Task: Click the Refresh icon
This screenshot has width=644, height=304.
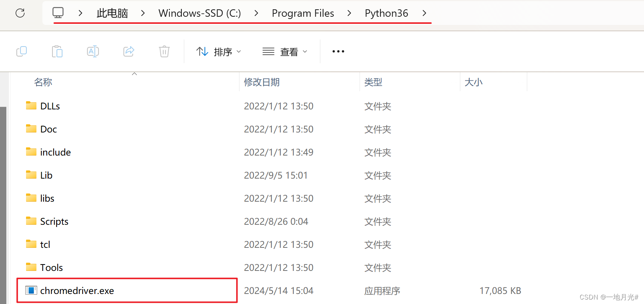Action: click(20, 13)
